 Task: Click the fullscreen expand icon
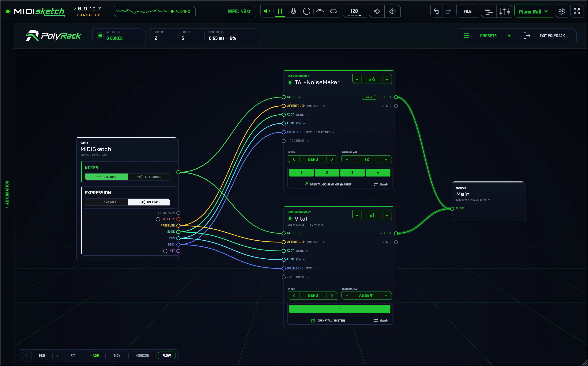coord(577,11)
